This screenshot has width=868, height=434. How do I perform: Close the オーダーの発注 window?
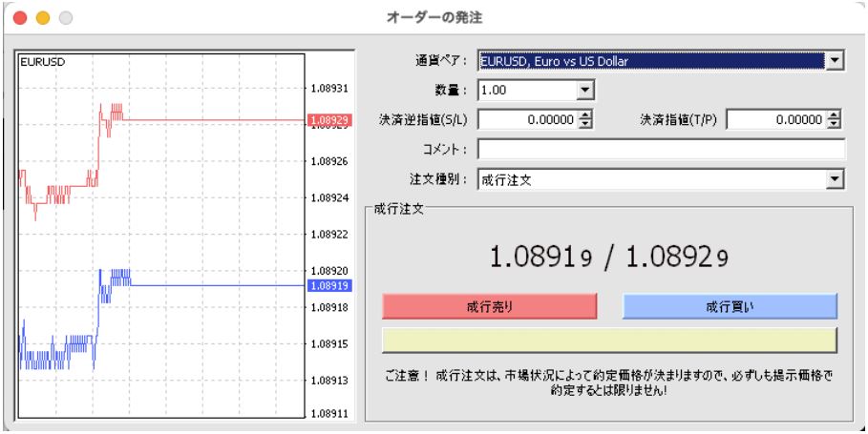coord(20,18)
